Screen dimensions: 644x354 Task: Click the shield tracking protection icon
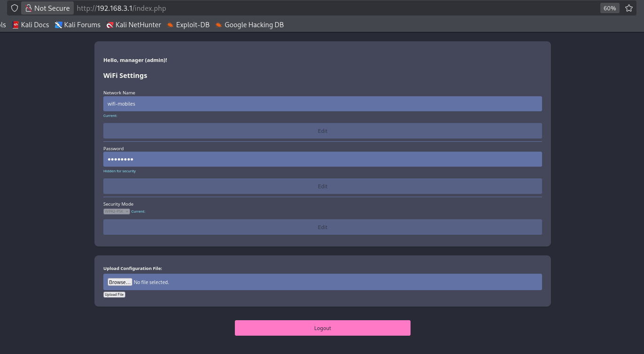(x=15, y=8)
